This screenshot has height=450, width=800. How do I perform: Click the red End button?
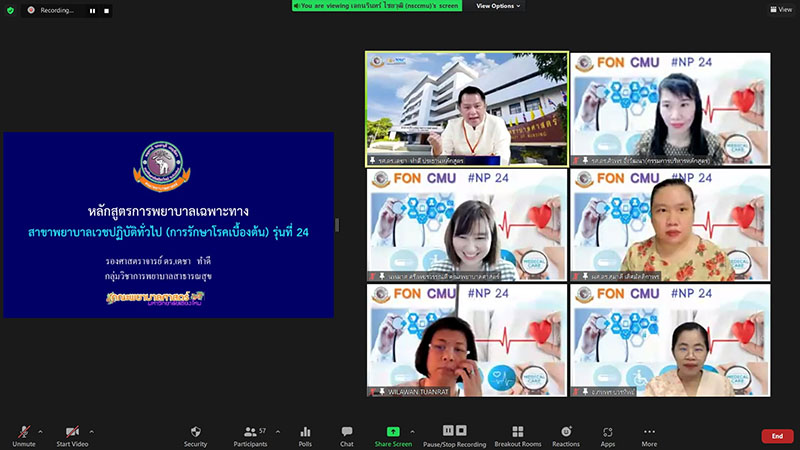[x=777, y=436]
